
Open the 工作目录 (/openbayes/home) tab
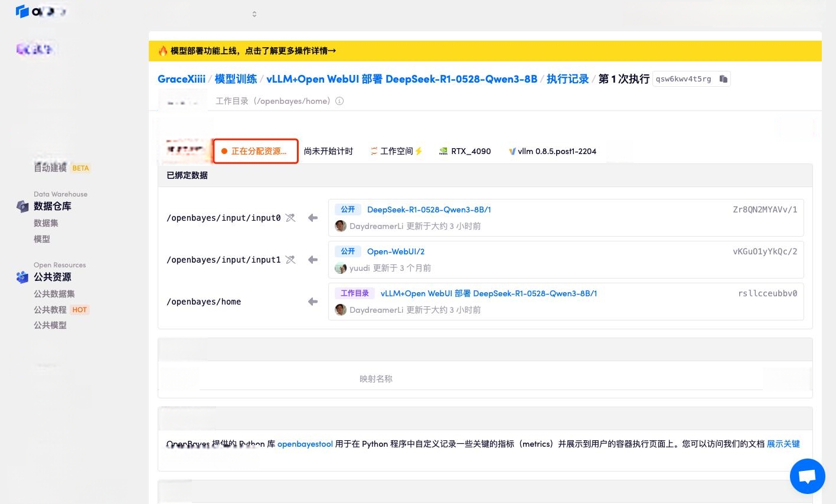point(279,101)
